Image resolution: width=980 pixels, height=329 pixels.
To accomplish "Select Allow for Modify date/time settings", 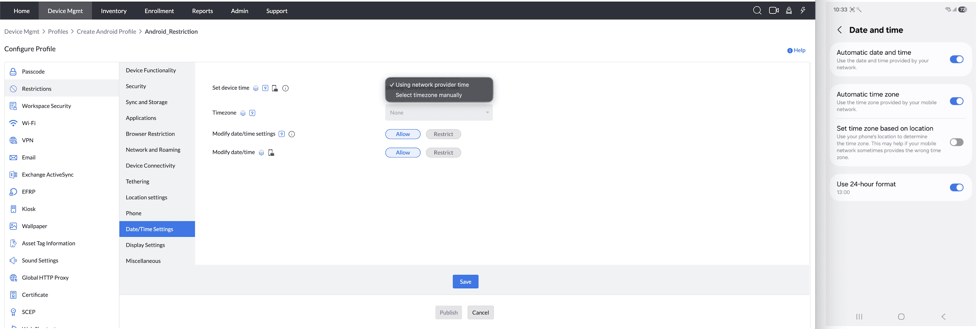I will pyautogui.click(x=403, y=134).
